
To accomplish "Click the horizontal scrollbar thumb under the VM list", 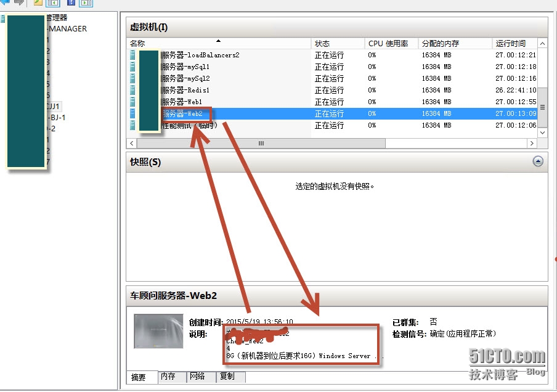I will (261, 143).
